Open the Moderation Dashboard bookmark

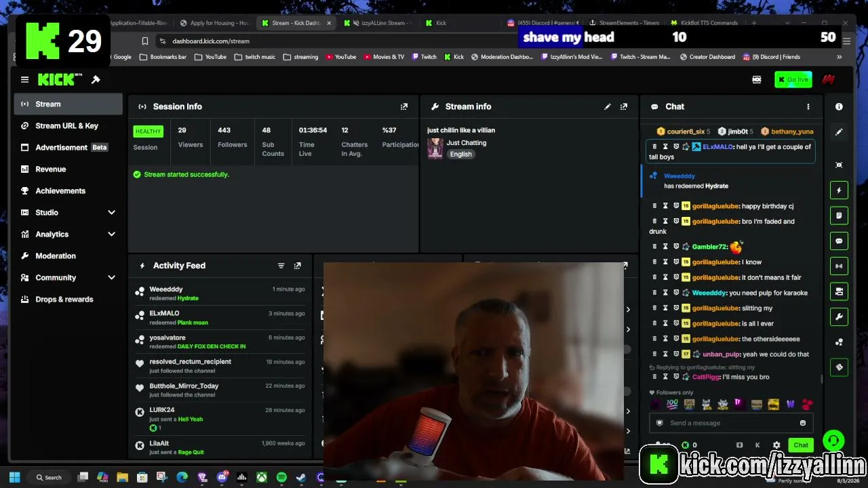[502, 57]
